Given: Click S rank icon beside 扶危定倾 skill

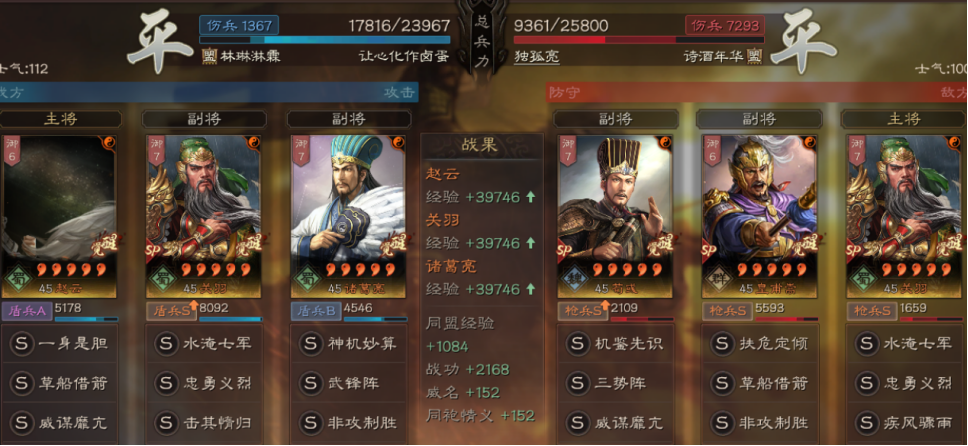Looking at the screenshot, I should (722, 343).
